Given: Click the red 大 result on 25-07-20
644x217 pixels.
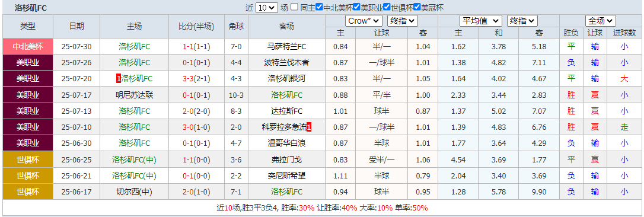Looking at the screenshot, I should [x=624, y=78].
